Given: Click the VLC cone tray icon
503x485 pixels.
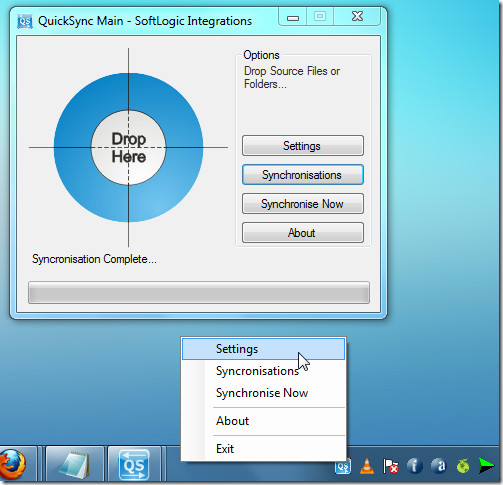Looking at the screenshot, I should pyautogui.click(x=367, y=466).
